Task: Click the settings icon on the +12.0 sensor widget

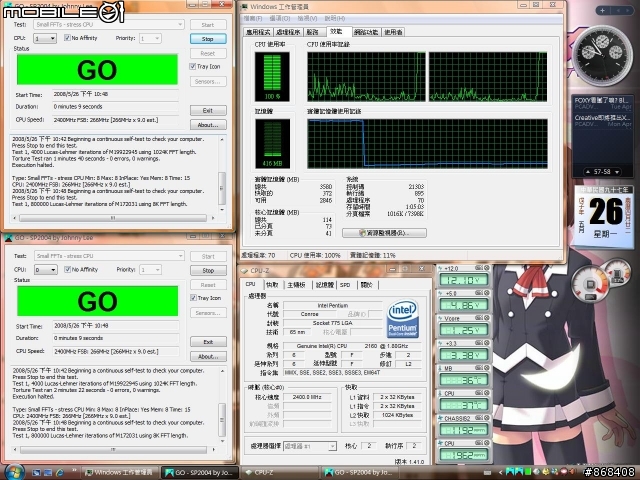Action: click(479, 268)
